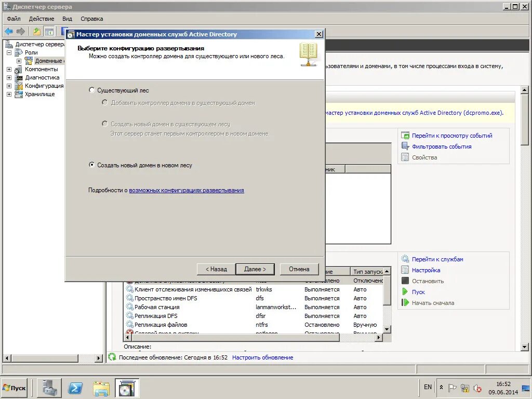Viewport: 532px width, 399px height.
Task: Select Создать новый домен в существующем лесу
Action: coord(105,124)
